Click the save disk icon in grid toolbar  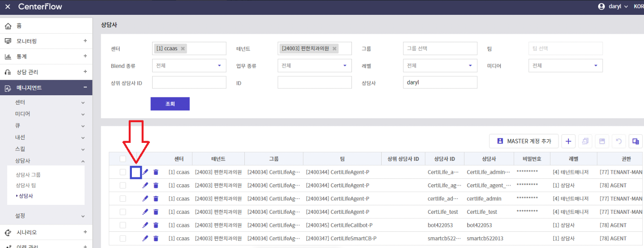(602, 141)
